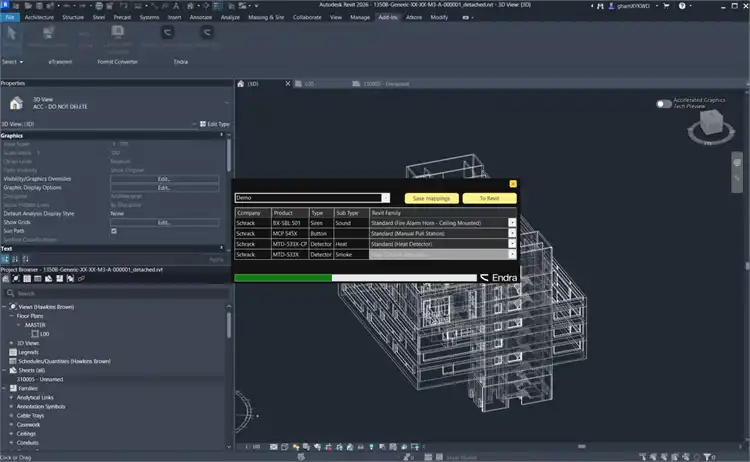Click the first Endra ribbon icon
The height and width of the screenshot is (462, 750).
coord(167,33)
